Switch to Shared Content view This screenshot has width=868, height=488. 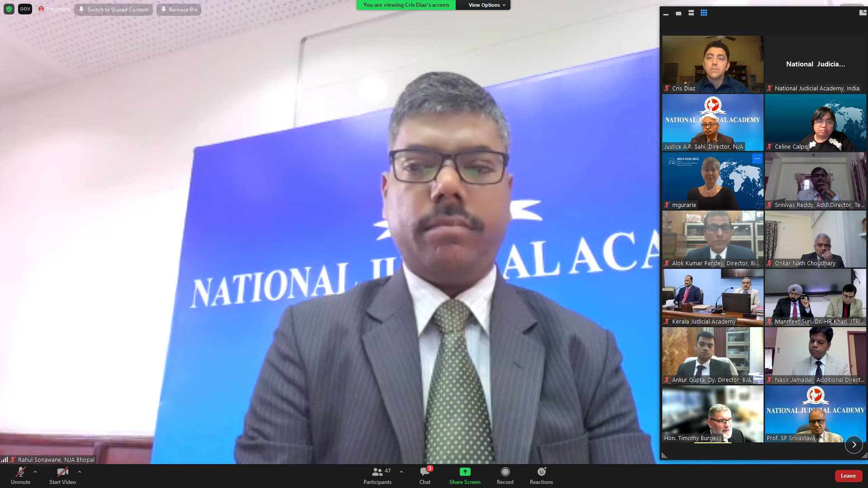pos(113,9)
